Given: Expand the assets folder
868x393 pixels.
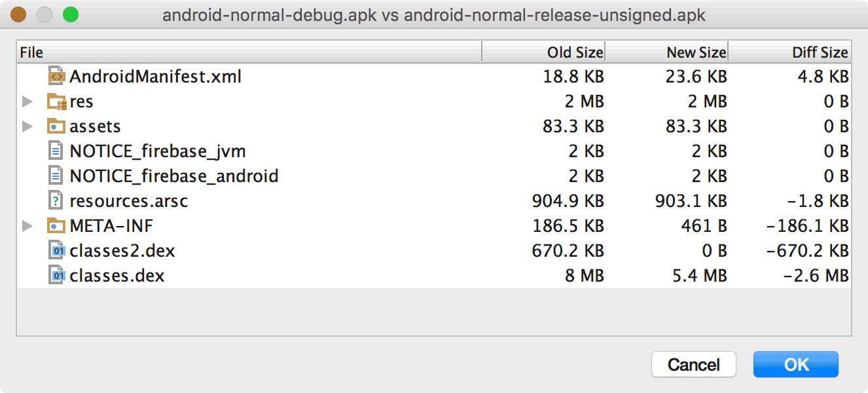Looking at the screenshot, I should pos(27,126).
